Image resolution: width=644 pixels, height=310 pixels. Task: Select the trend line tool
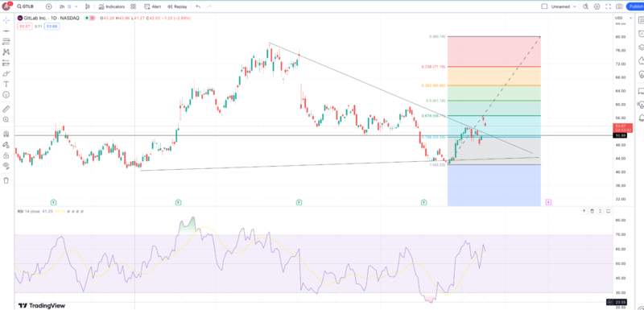(x=6, y=31)
